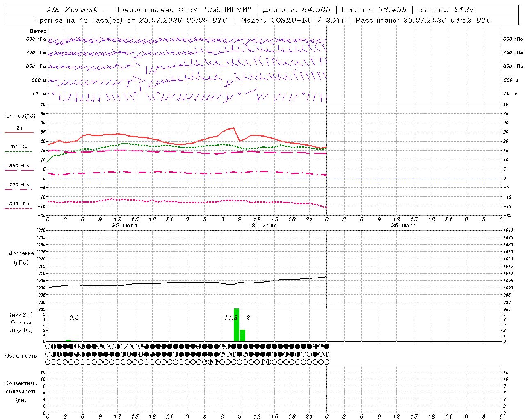Image resolution: width=525 pixels, height=420 pixels.
Task: Click the 25 июля date label
Action: [404, 226]
